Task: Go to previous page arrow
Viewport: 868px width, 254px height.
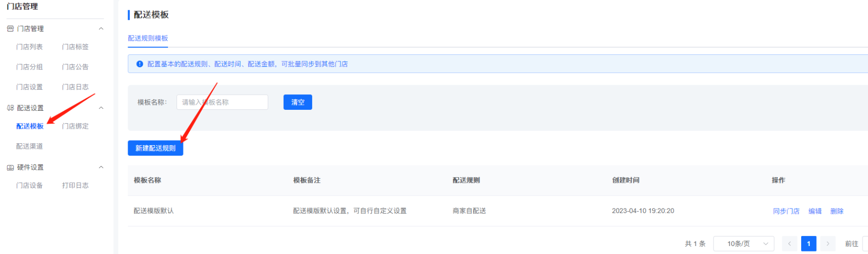Action: click(790, 244)
